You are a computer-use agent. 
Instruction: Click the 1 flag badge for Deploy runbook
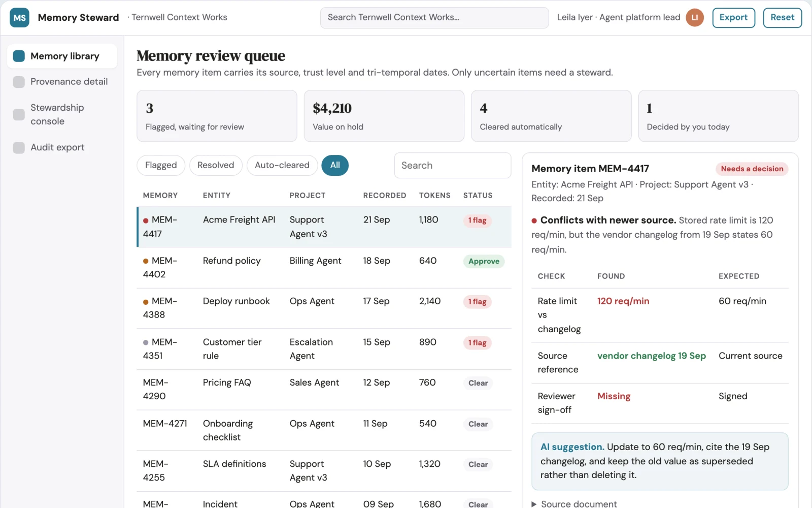coord(477,302)
